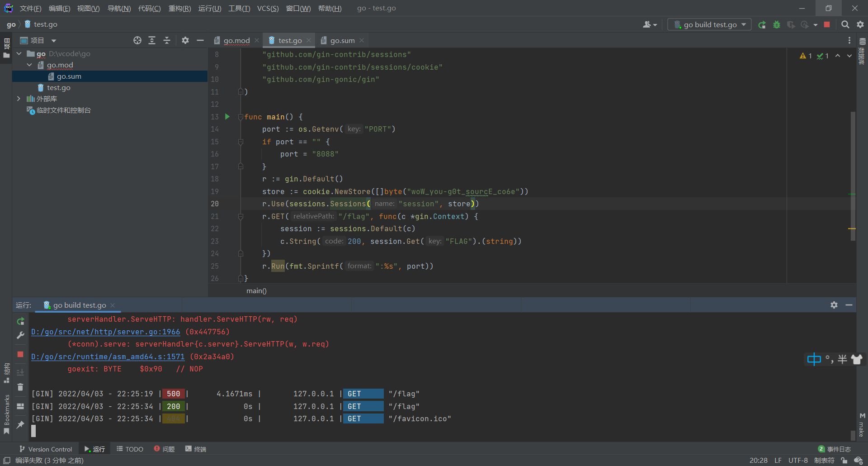868x466 pixels.
Task: Open 重构(R) menu
Action: (x=179, y=8)
